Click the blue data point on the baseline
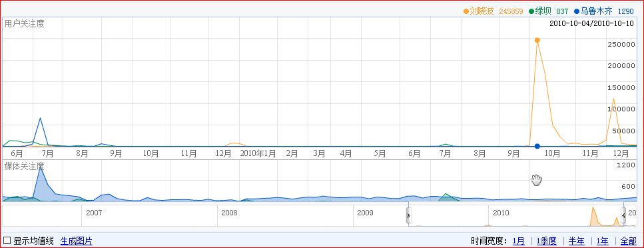The height and width of the screenshot is (248, 644). [537, 146]
